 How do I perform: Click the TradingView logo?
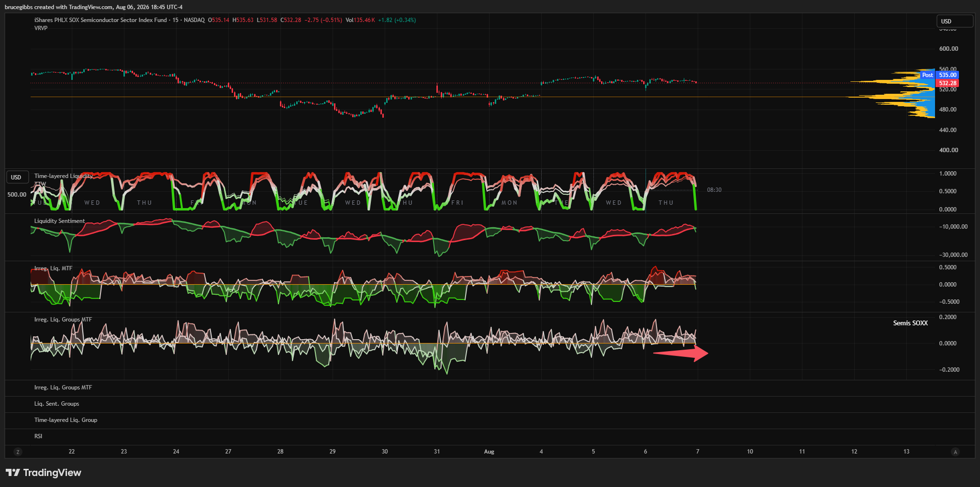point(44,473)
